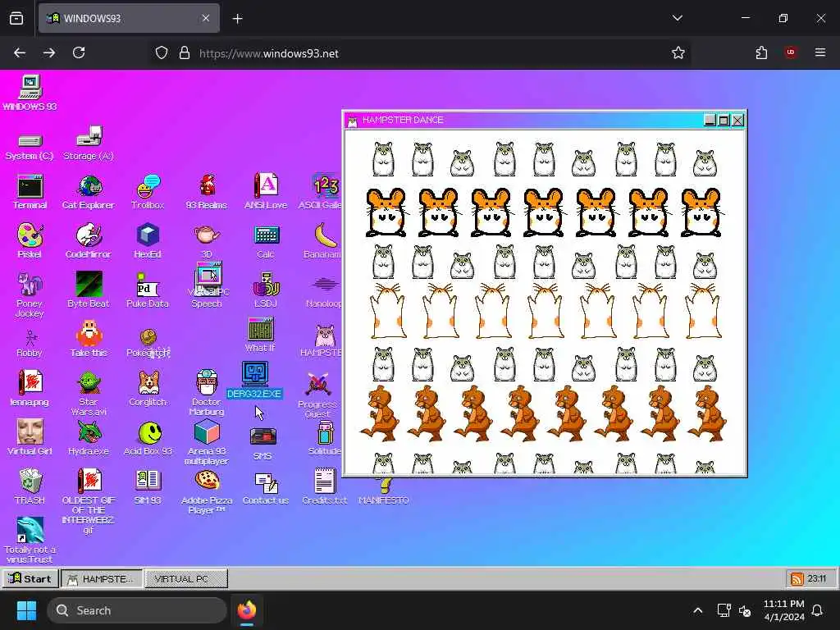Click the 23:11 clock in Windows 93 taskbar

pos(817,578)
